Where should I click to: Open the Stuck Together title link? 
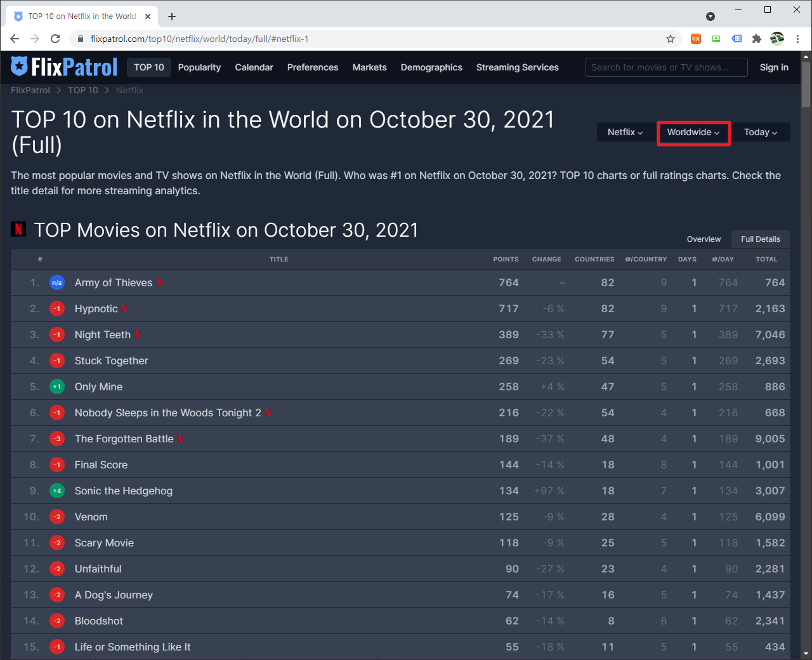[112, 360]
